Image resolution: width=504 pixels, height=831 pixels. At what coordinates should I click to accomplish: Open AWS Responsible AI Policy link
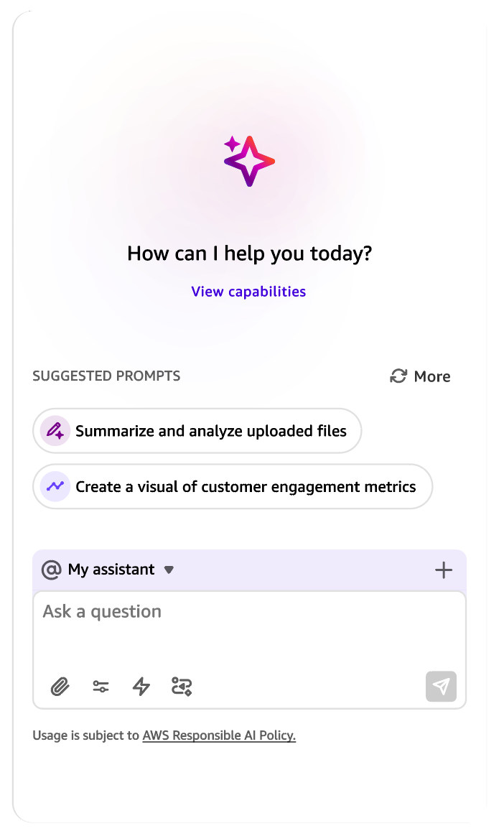pos(219,735)
